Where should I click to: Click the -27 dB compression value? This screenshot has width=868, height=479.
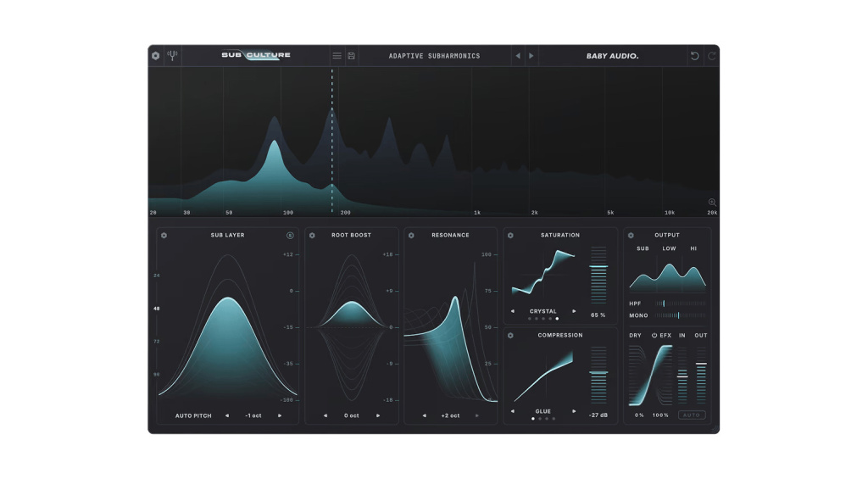598,415
